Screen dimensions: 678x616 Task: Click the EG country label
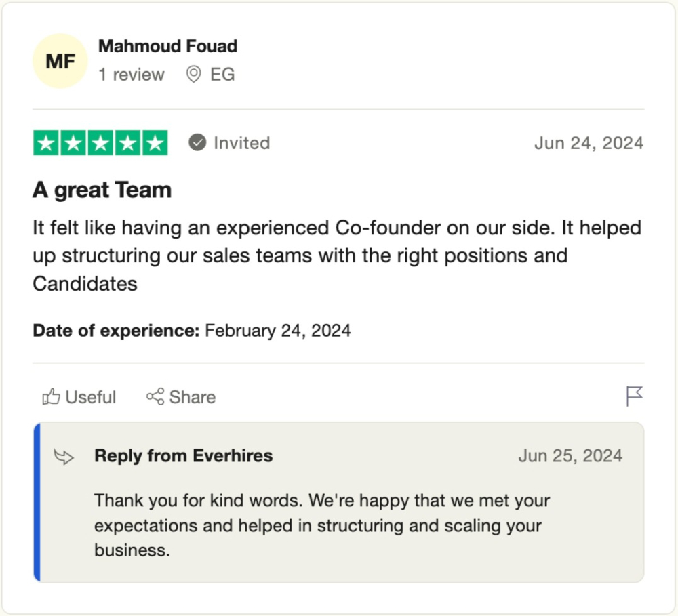(222, 75)
